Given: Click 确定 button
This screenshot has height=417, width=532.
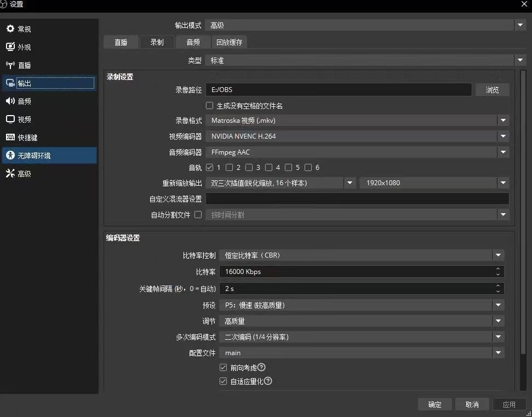Looking at the screenshot, I should 434,404.
